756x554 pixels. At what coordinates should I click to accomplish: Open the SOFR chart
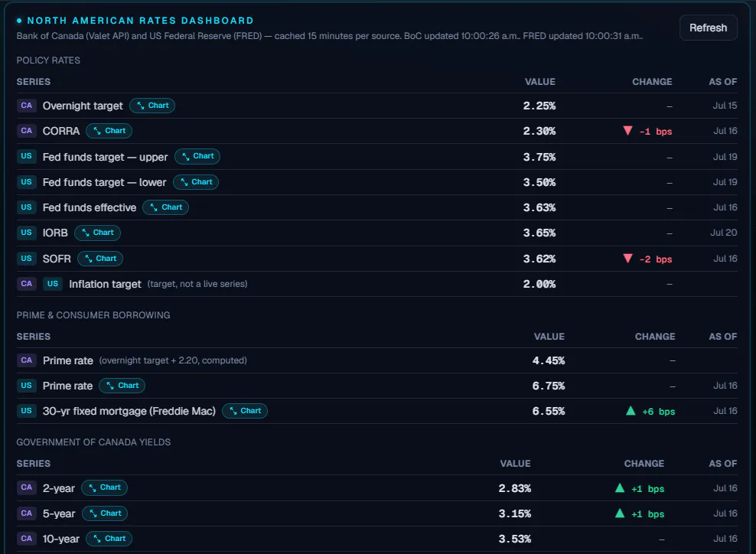100,259
